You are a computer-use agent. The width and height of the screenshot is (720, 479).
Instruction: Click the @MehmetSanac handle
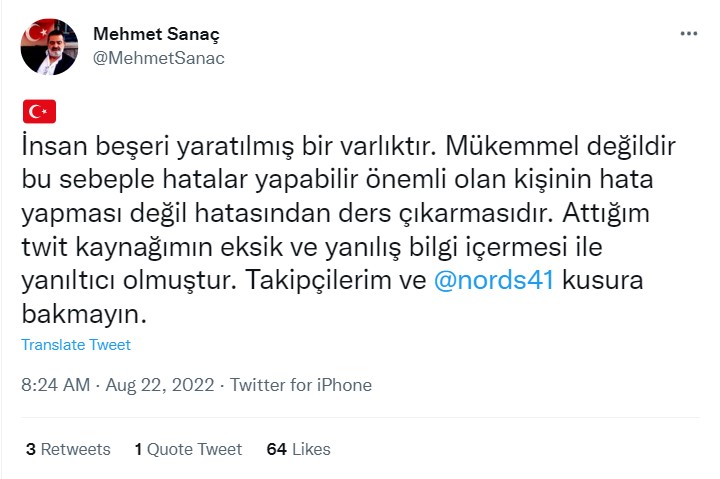(x=159, y=57)
